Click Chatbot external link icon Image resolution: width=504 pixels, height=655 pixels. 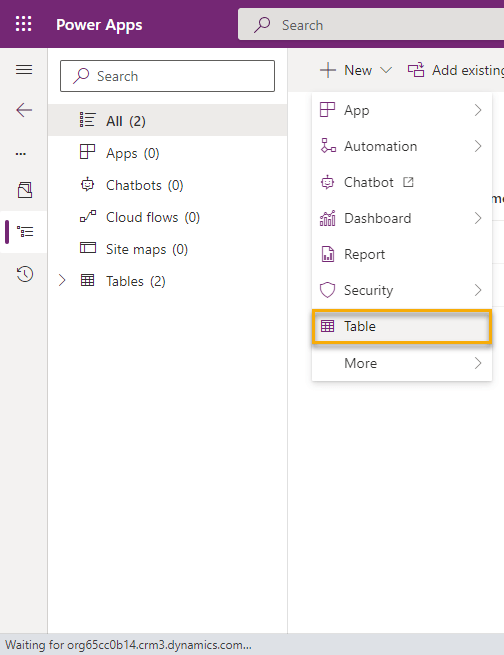(408, 182)
